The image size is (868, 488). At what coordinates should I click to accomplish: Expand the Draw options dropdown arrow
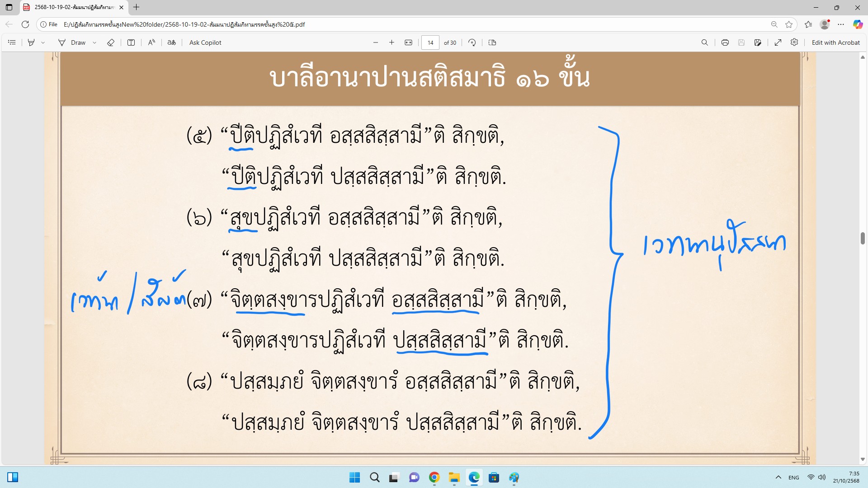(x=94, y=42)
